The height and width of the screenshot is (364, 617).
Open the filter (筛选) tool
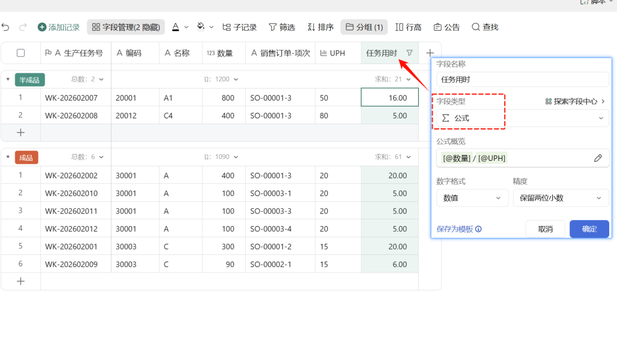tap(282, 27)
